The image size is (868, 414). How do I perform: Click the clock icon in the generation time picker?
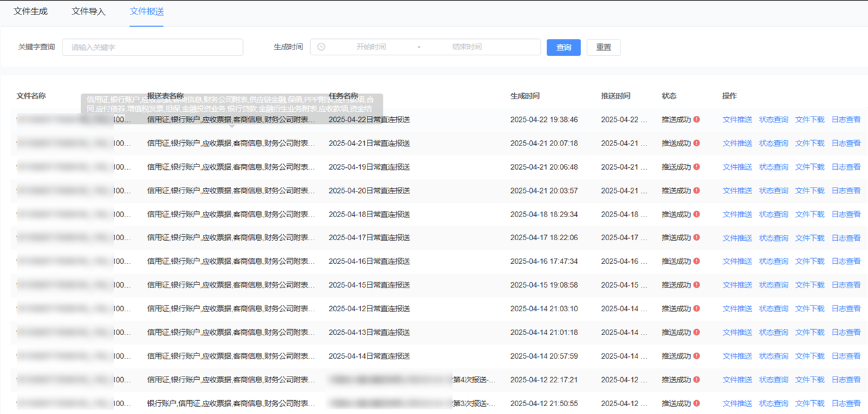coord(321,47)
